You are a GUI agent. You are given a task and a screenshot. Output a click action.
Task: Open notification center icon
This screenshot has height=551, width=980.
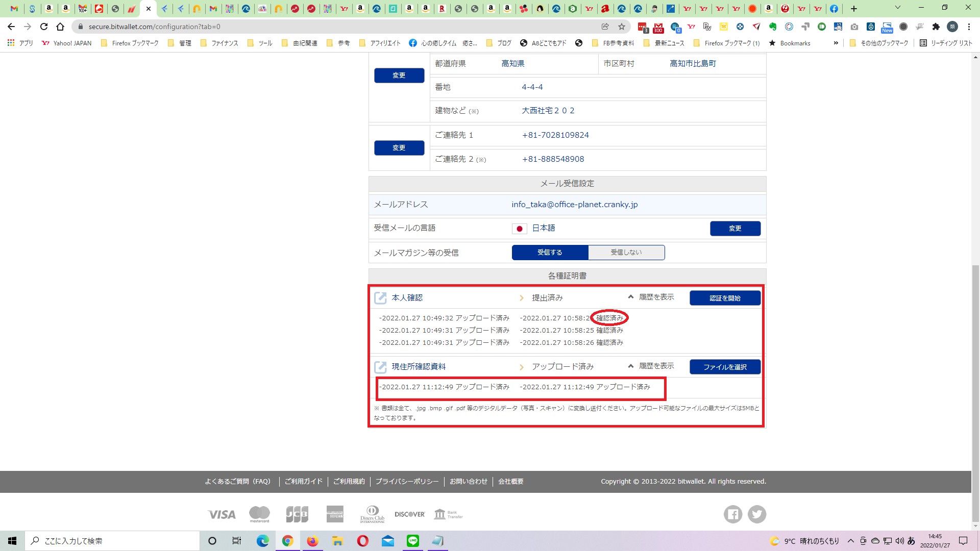963,541
